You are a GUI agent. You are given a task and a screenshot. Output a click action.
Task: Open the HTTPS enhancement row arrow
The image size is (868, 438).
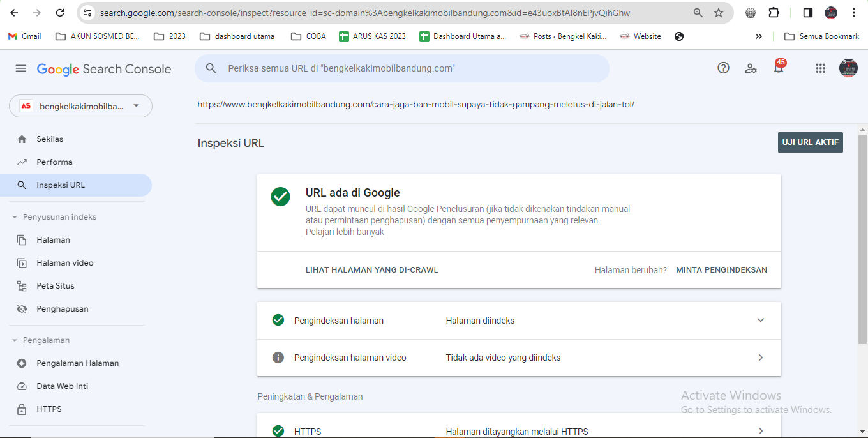(760, 431)
